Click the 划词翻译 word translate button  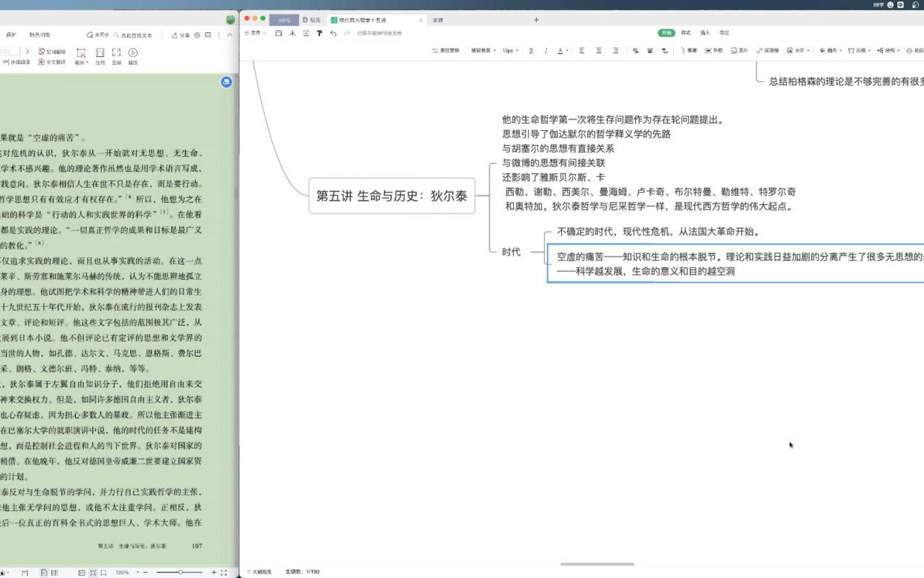coord(52,52)
